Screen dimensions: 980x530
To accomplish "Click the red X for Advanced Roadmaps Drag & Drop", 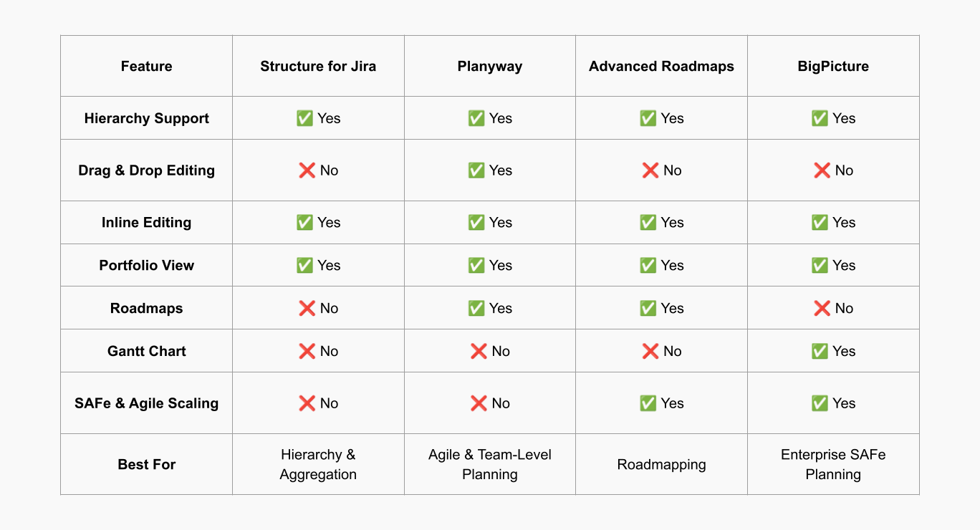I will click(650, 170).
